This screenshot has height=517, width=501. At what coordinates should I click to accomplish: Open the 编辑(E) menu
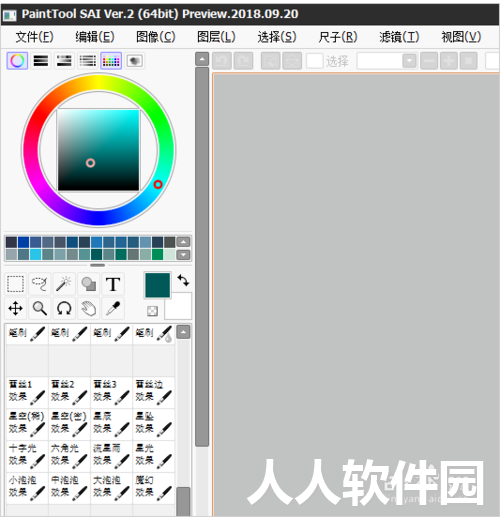coord(95,37)
